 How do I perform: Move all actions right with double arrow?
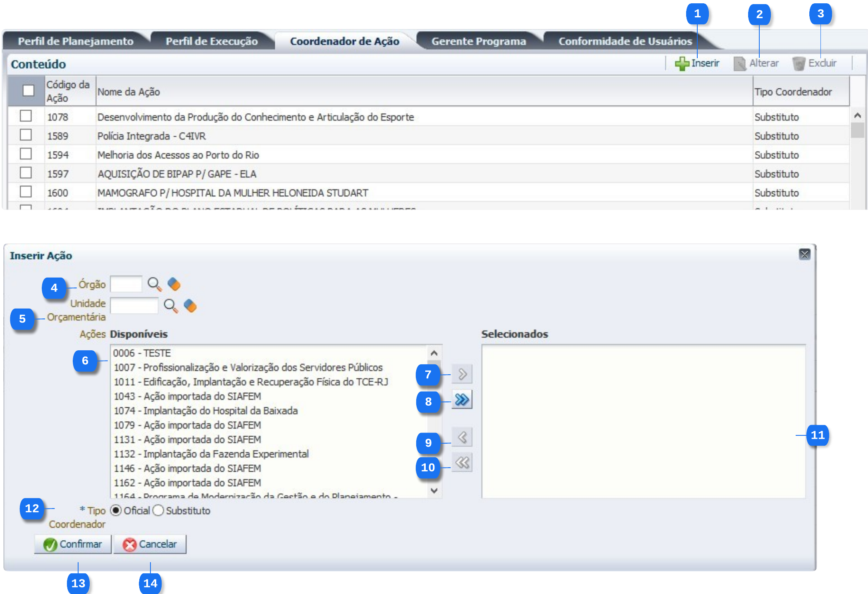(x=462, y=399)
